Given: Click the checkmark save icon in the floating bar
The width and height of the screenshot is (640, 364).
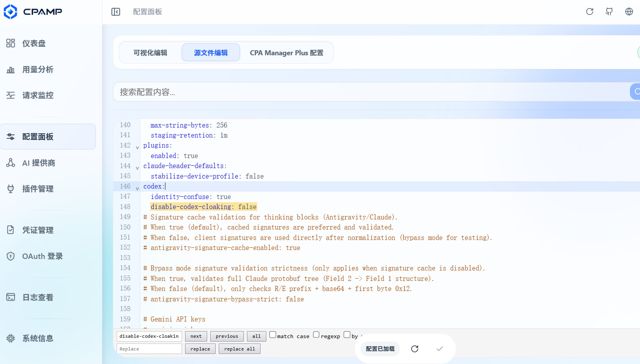Looking at the screenshot, I should 439,349.
